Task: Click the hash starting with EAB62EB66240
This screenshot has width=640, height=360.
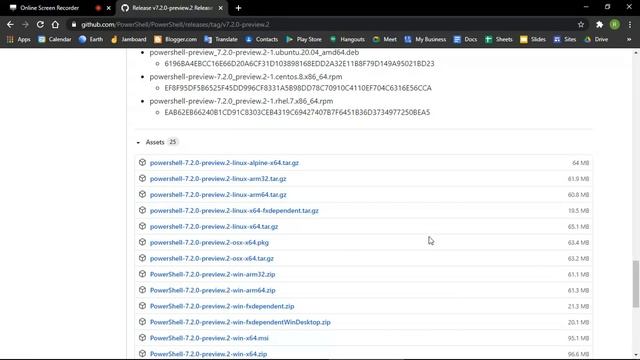Action: tap(297, 112)
